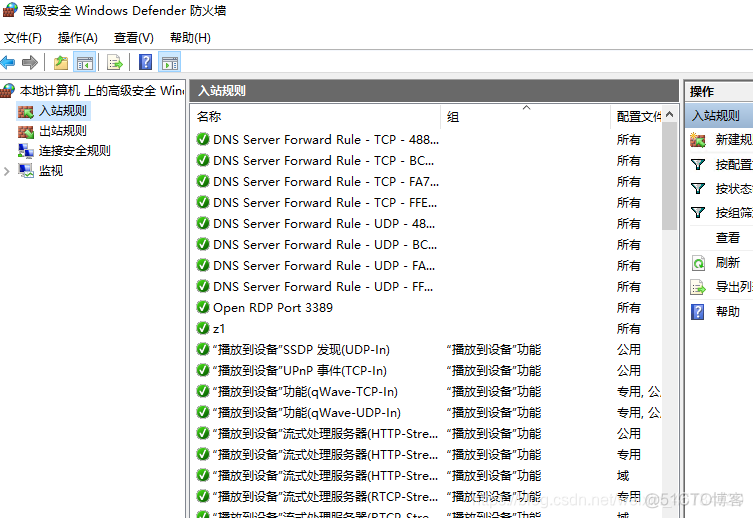
Task: Click the 连接安全规则 computer icon
Action: point(26,151)
